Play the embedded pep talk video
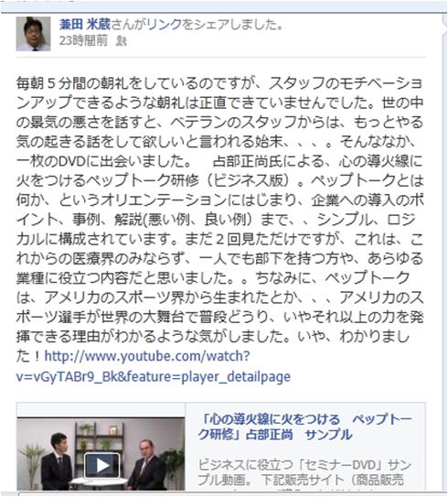The height and width of the screenshot is (497, 448). tap(102, 465)
